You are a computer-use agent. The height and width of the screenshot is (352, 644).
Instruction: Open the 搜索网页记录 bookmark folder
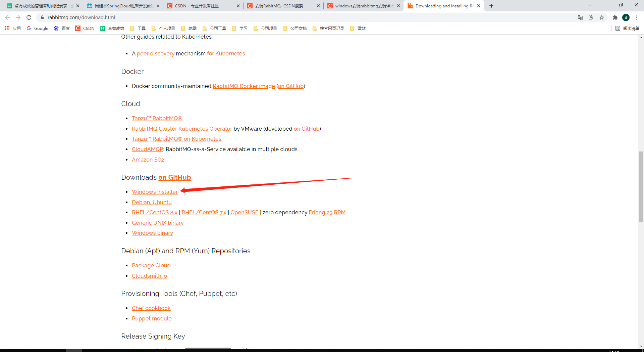click(328, 28)
